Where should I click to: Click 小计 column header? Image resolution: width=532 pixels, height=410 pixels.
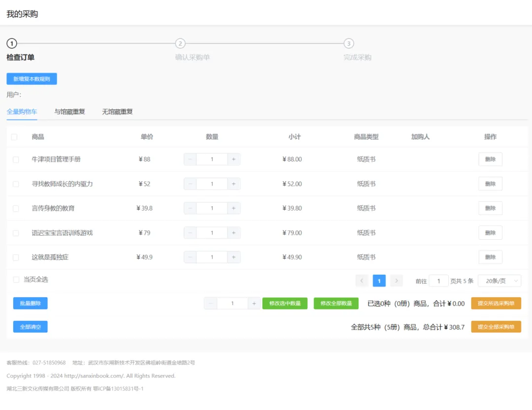click(x=295, y=137)
